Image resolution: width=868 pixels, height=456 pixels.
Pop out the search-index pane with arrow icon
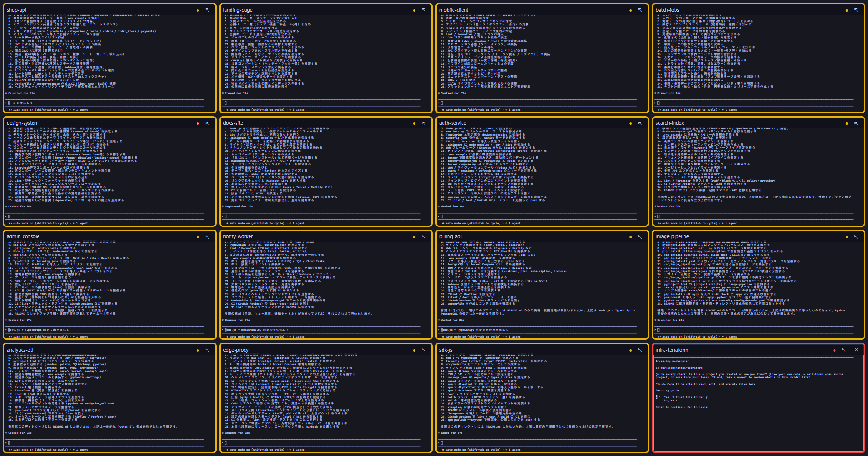856,123
